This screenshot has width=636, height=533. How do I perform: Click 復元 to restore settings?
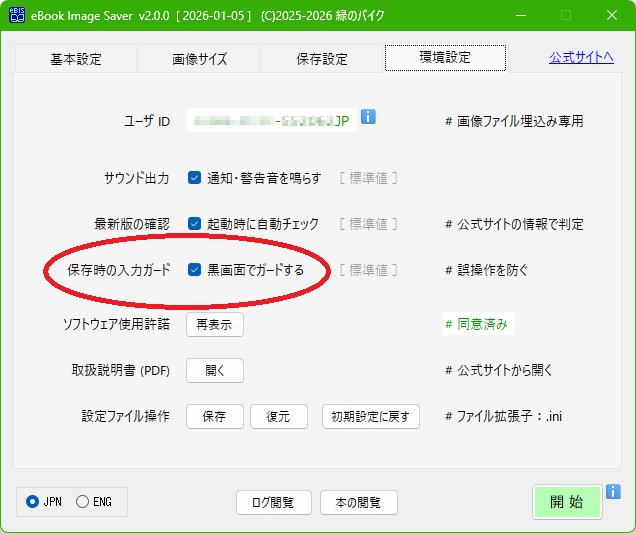pyautogui.click(x=278, y=416)
